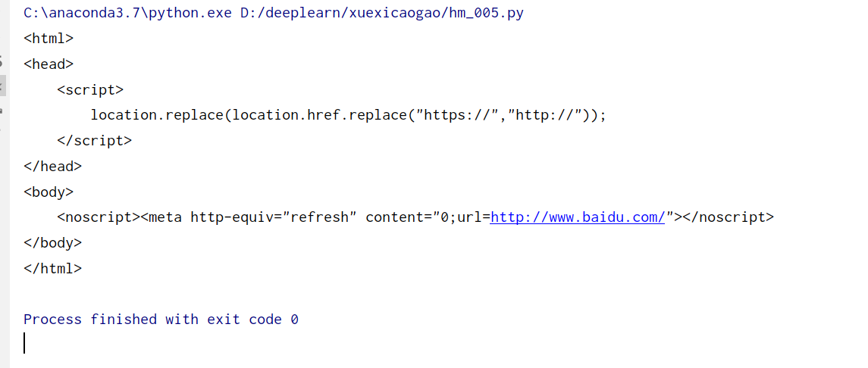Image resolution: width=868 pixels, height=368 pixels.
Task: Click the "Process finished with exit code 0" message
Action: 161,320
